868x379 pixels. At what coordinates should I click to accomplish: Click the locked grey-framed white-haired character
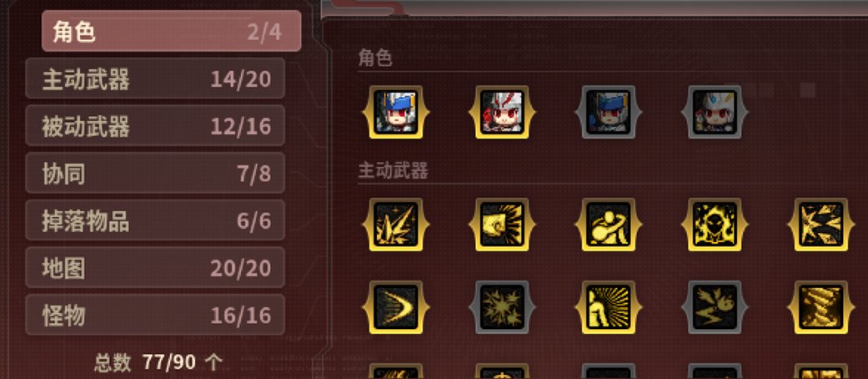click(x=715, y=112)
